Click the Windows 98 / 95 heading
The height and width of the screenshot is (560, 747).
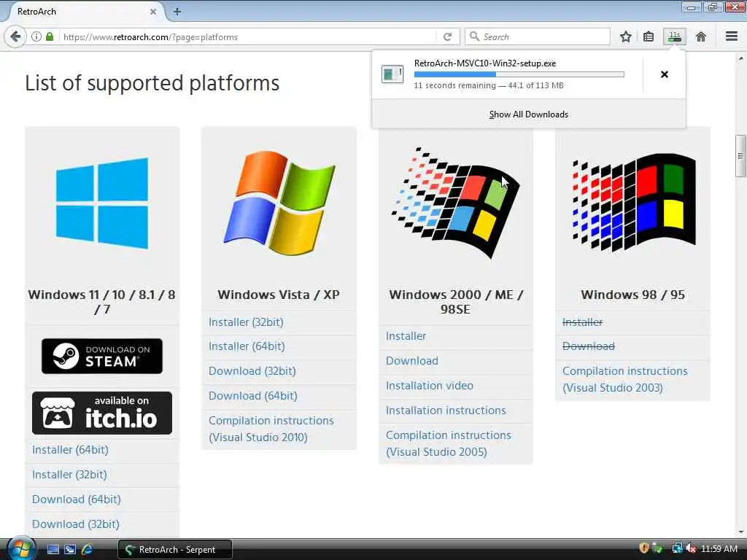[632, 295]
